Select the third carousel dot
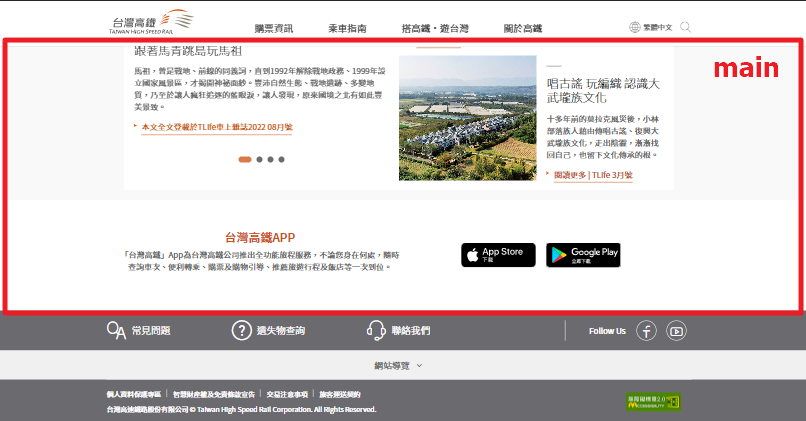Screen dimensions: 806x421 click(270, 159)
